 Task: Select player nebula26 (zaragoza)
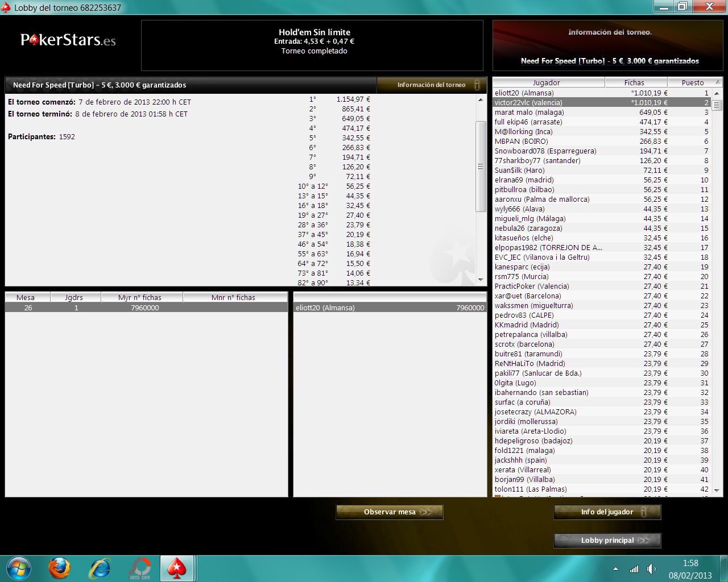602,228
